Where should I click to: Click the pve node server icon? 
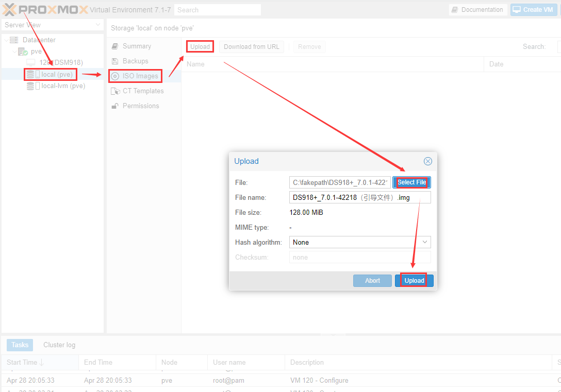click(x=22, y=52)
